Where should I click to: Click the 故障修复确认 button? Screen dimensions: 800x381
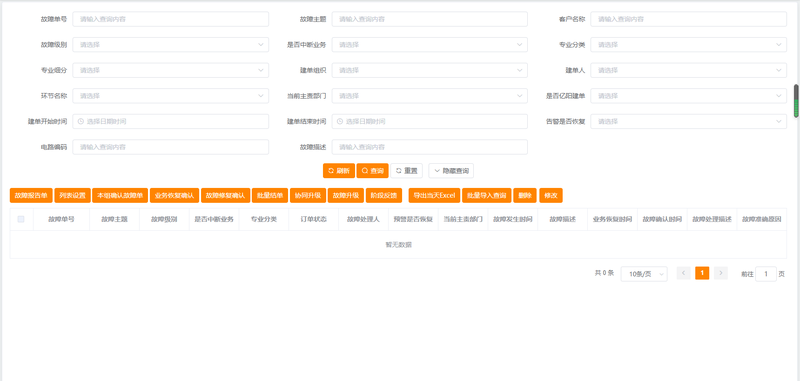226,195
